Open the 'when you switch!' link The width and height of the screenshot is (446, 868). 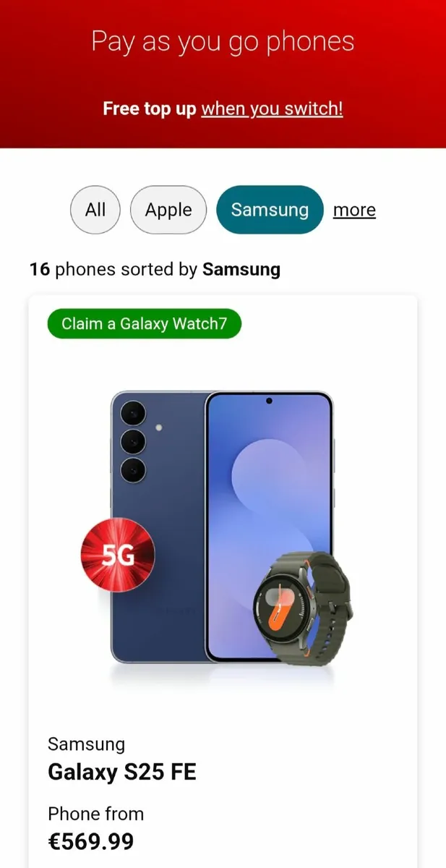[x=272, y=109]
